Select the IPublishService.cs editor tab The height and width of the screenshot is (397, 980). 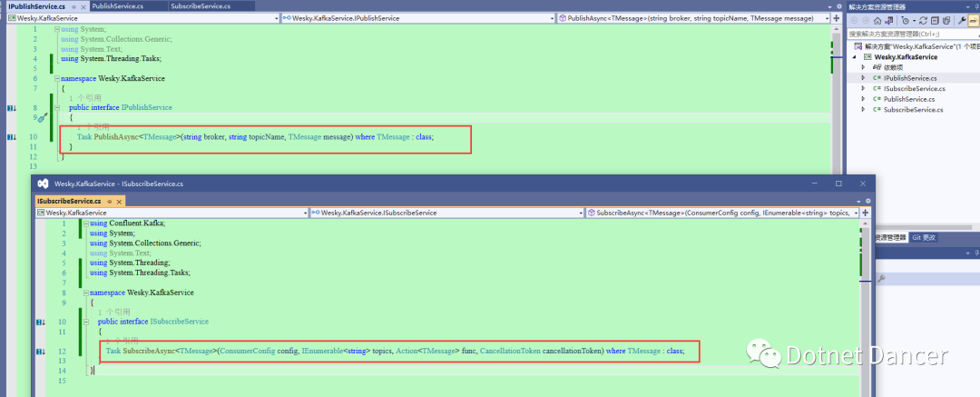pyautogui.click(x=37, y=6)
